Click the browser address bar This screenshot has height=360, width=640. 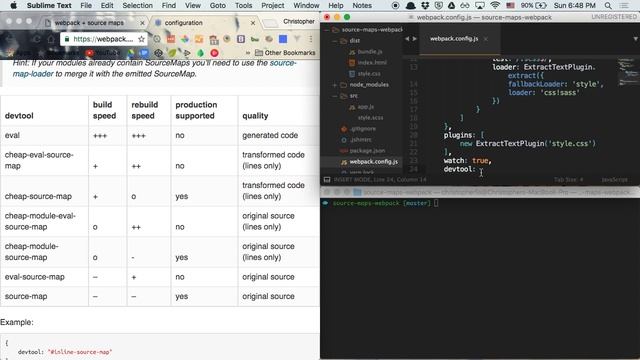(102, 39)
